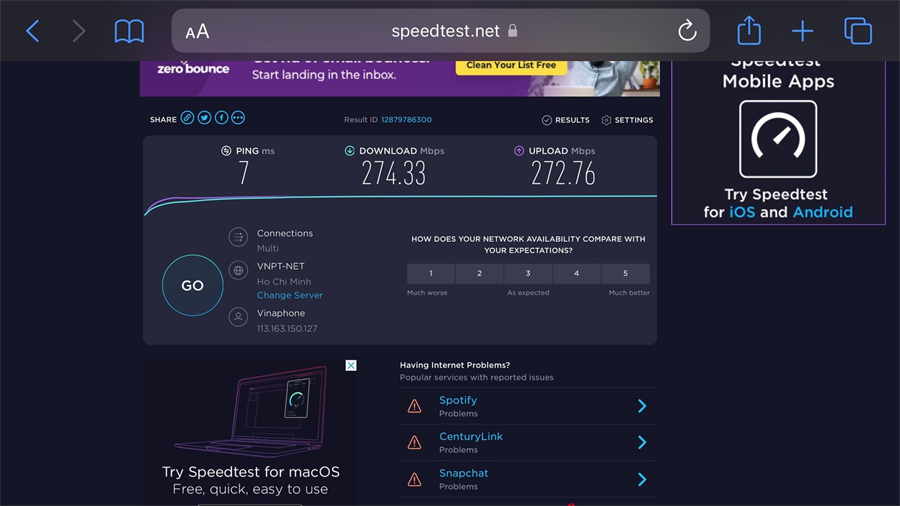Click the Vinaphone user profile icon
The image size is (900, 506).
point(238,317)
